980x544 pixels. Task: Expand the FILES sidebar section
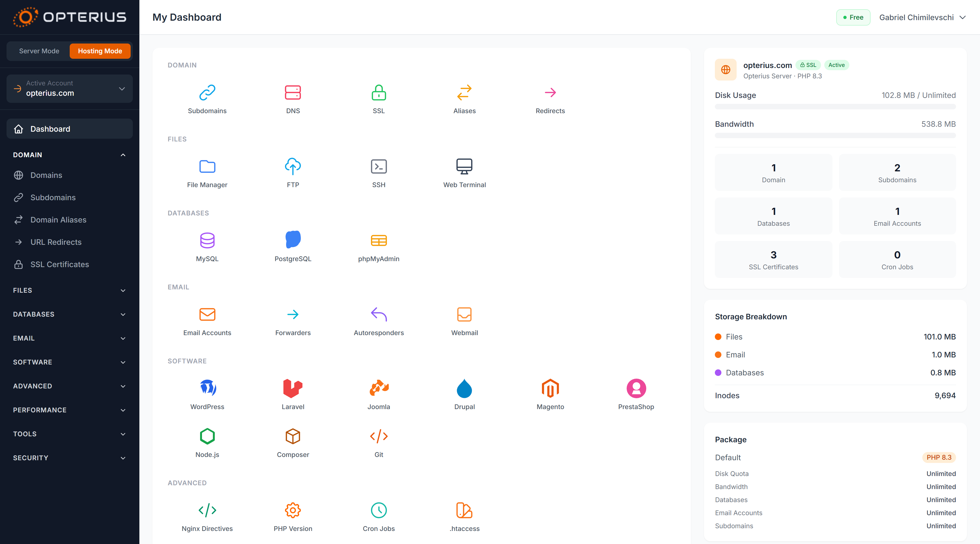click(70, 290)
